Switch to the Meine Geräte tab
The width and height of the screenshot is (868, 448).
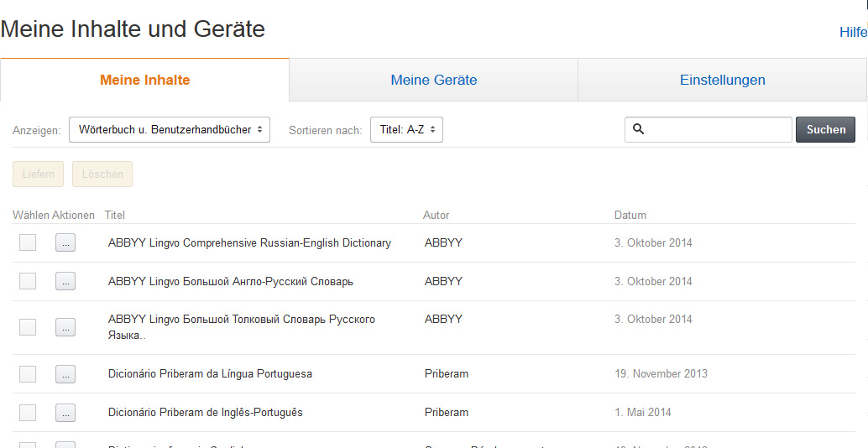433,80
